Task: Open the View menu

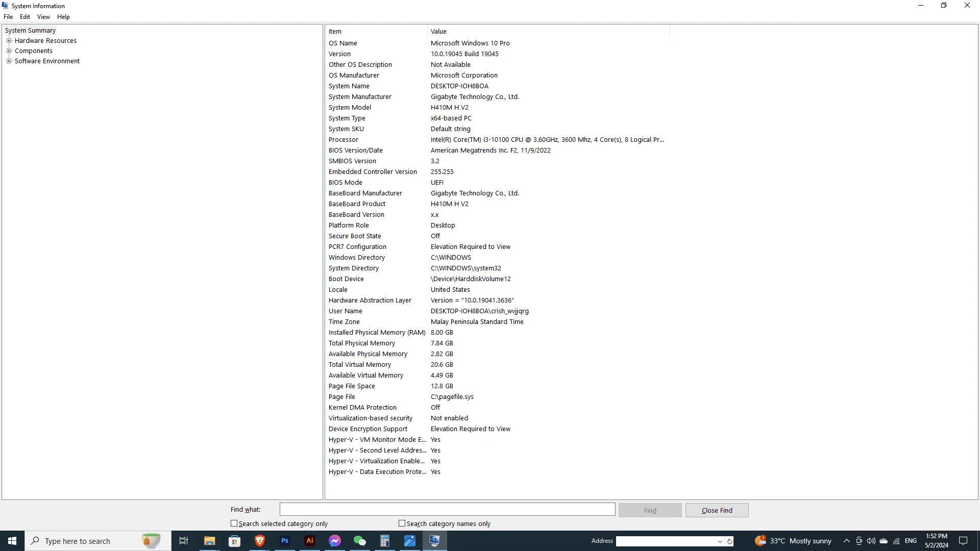Action: [43, 17]
